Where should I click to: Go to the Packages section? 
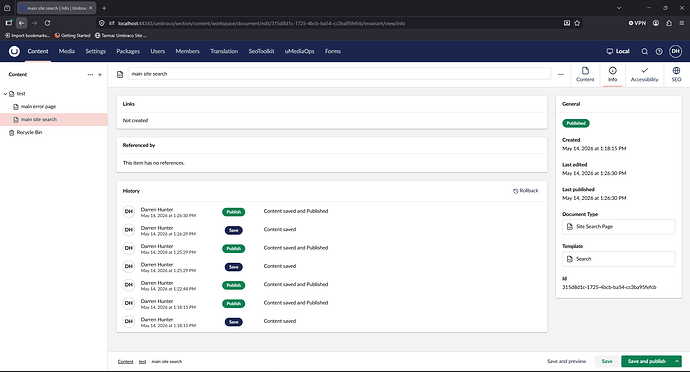[128, 52]
